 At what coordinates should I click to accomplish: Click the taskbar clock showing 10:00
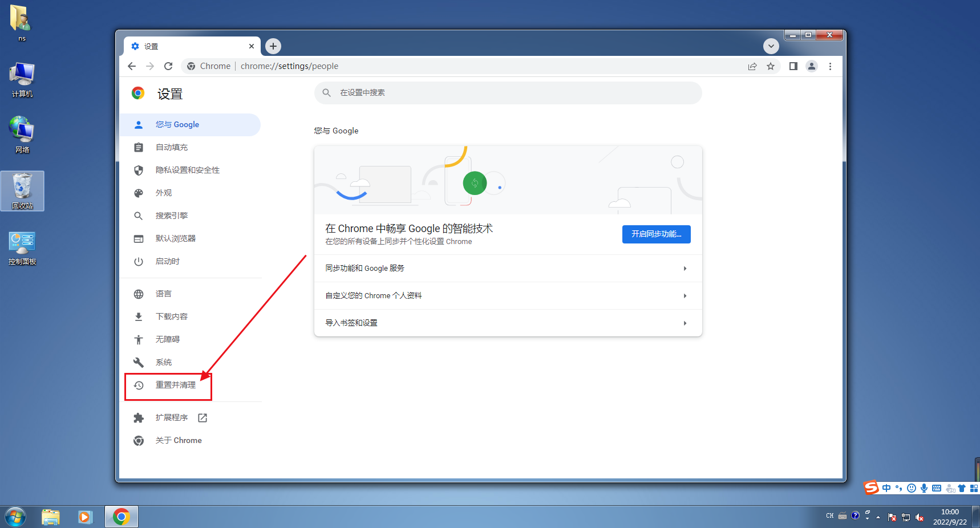pos(950,517)
